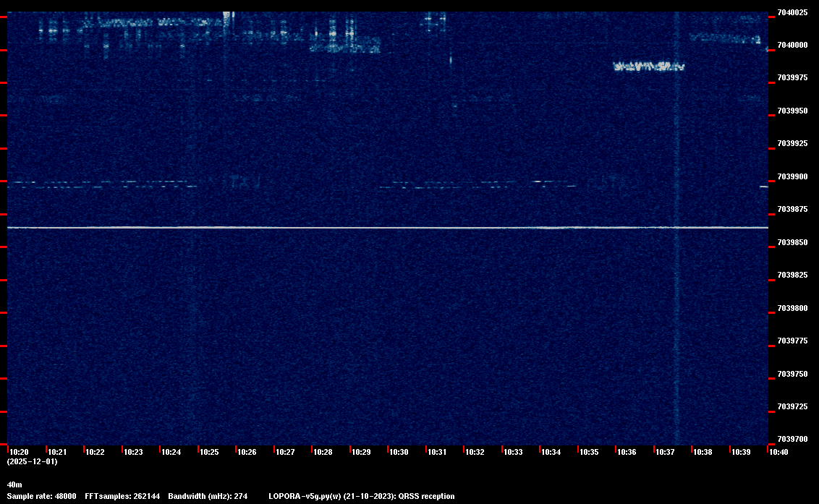The width and height of the screenshot is (819, 504).
Task: Click the Sample rate: 48000 text
Action: tap(42, 496)
